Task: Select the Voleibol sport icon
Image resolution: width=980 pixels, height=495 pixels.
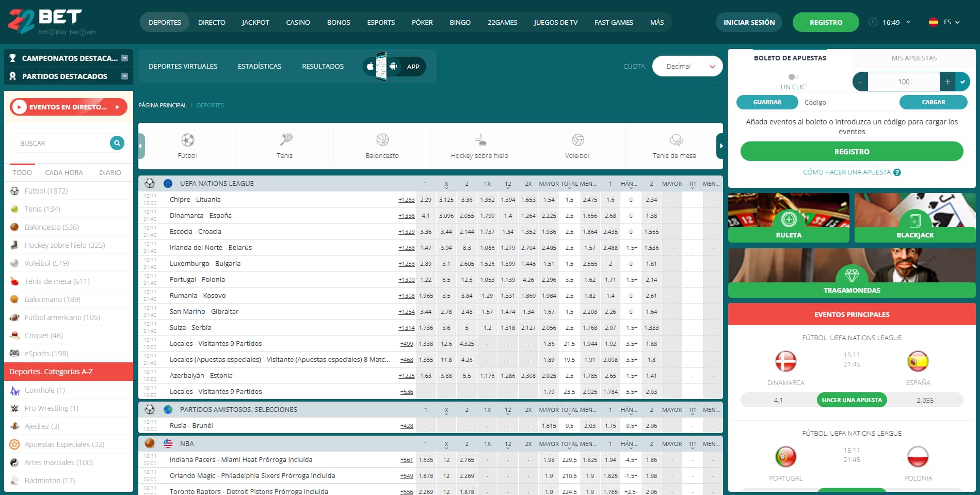Action: [x=576, y=140]
